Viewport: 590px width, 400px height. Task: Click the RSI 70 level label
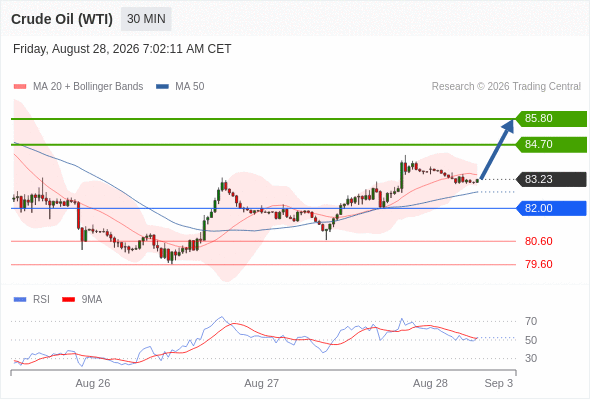tap(531, 321)
